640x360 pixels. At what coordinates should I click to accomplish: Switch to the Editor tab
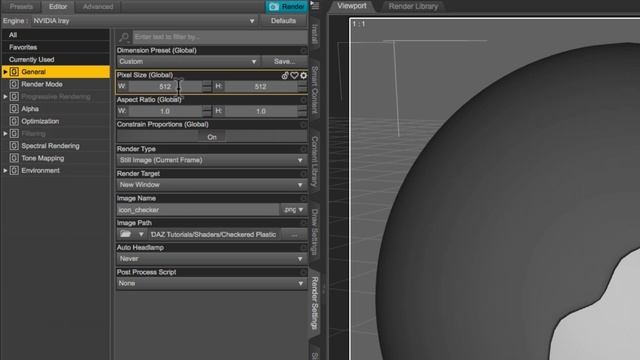[58, 7]
